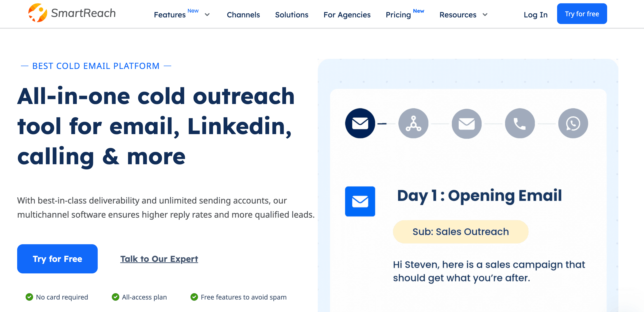Click the email envelope icon in sequence
644x312 pixels.
[361, 123]
